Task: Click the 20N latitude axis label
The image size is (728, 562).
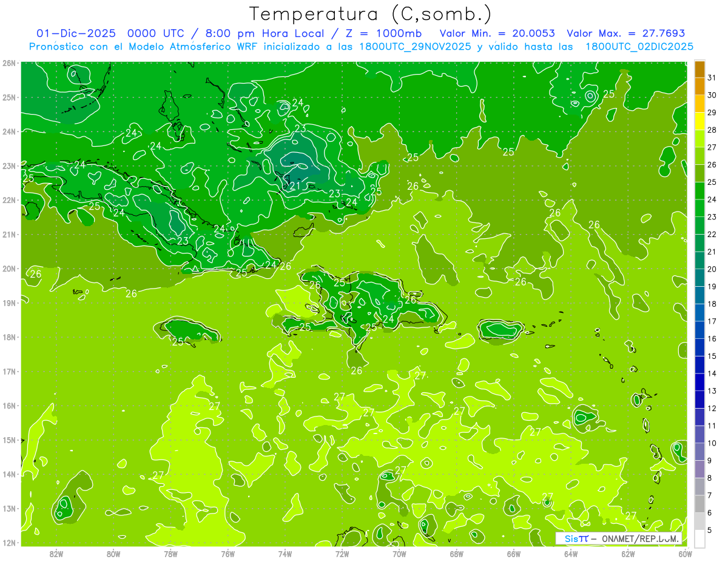Action: (x=8, y=269)
